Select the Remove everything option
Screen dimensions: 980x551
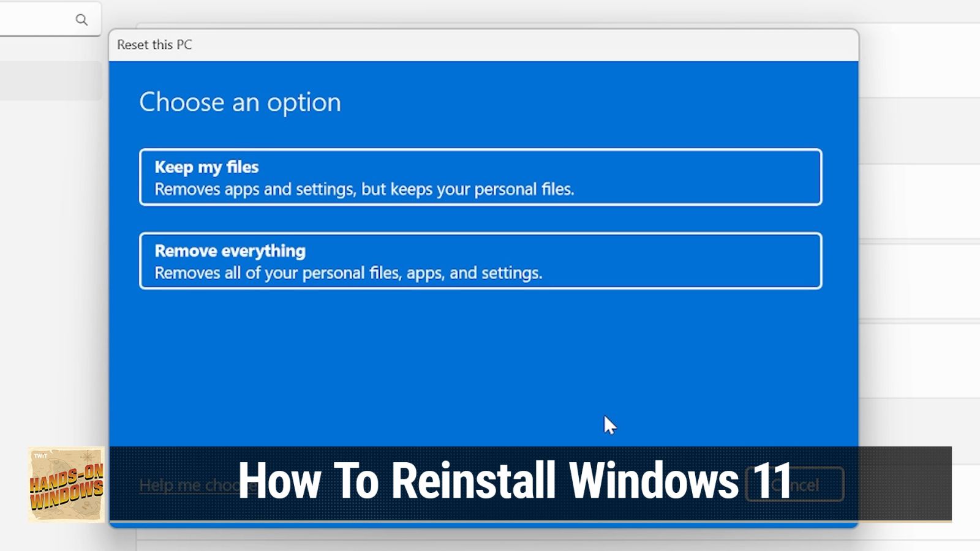(x=480, y=261)
